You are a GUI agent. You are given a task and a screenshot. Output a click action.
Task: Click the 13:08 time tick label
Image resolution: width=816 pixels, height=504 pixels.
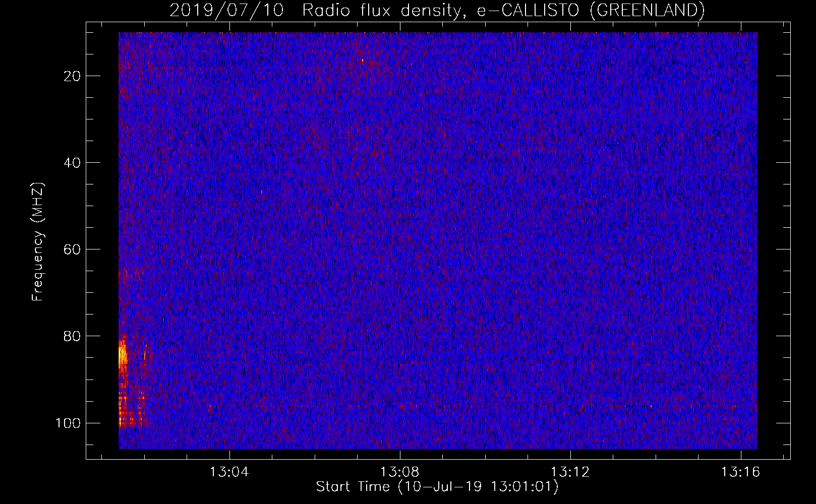click(400, 472)
